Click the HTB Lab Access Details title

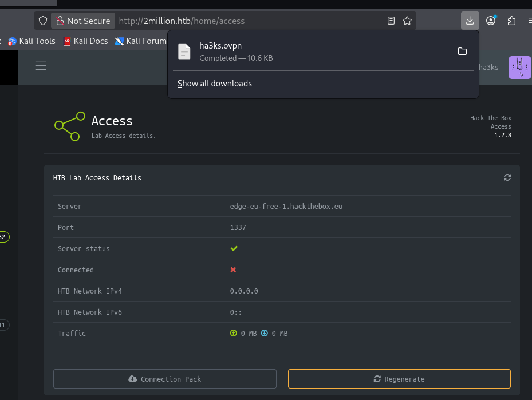click(x=97, y=178)
